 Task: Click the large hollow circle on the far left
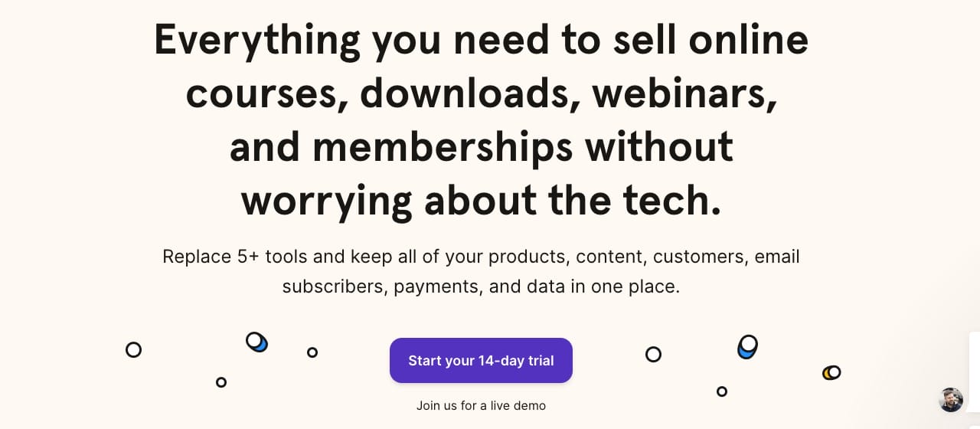point(133,350)
